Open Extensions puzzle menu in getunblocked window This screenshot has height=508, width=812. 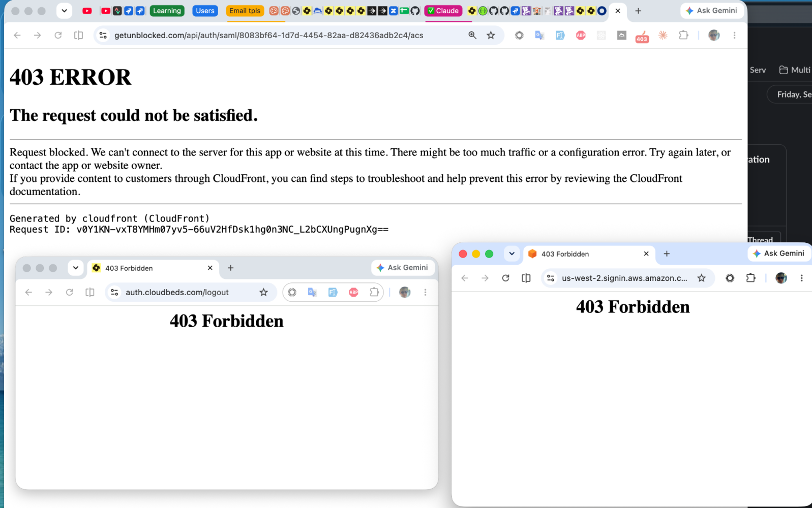point(683,35)
